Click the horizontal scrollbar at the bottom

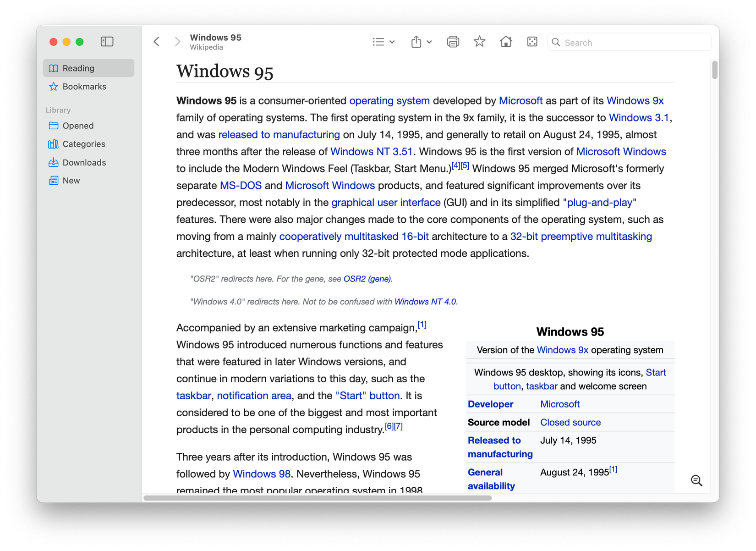[318, 498]
